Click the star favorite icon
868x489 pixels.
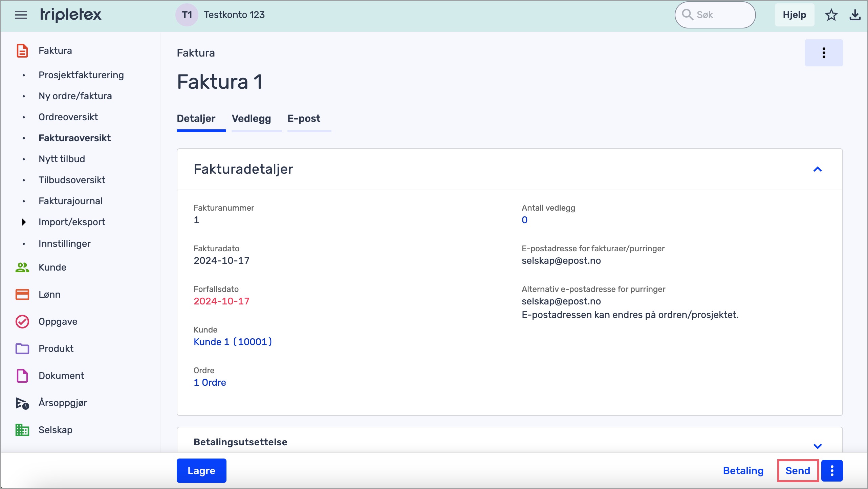tap(831, 15)
